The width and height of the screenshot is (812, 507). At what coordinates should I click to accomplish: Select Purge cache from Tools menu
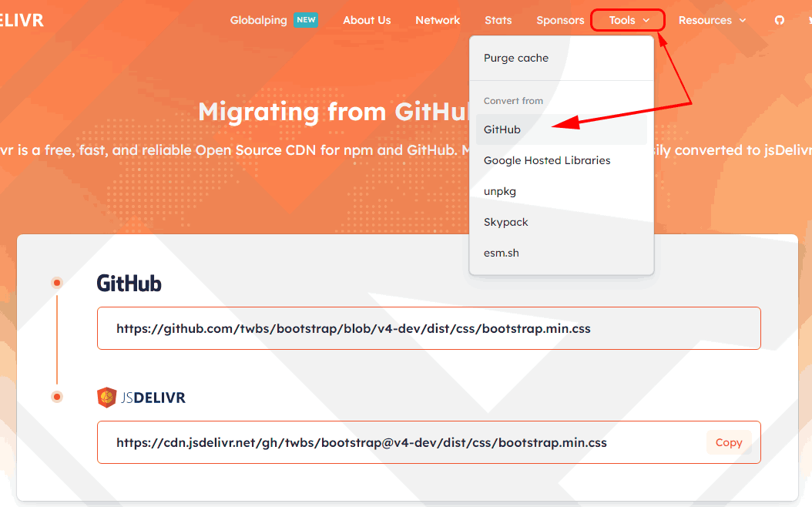coord(562,58)
